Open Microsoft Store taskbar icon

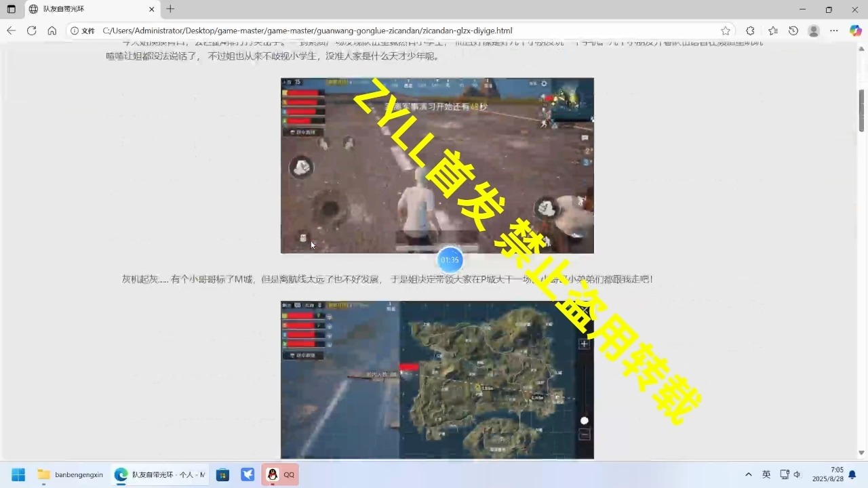(222, 474)
